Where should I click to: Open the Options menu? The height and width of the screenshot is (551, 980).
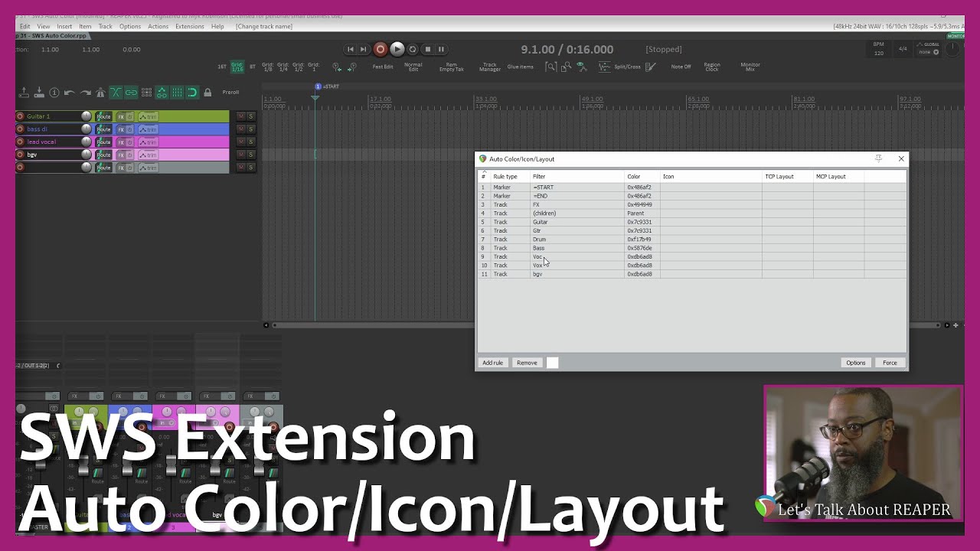(x=130, y=26)
